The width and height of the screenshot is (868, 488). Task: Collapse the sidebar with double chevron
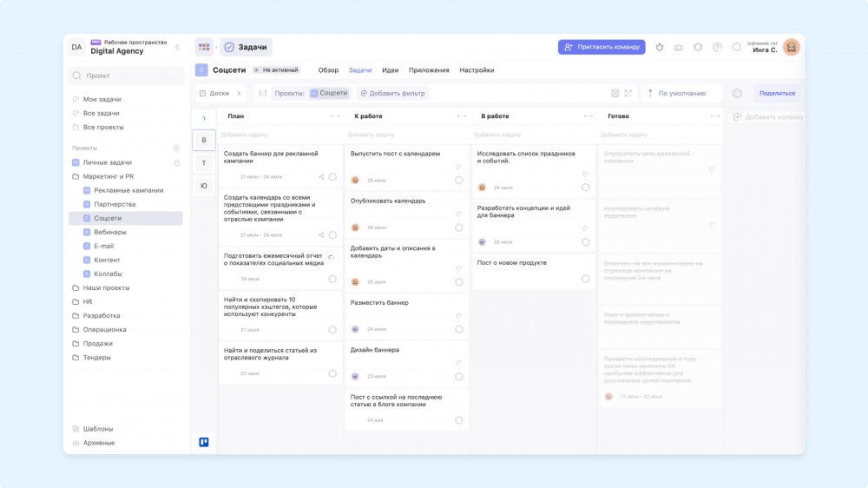point(178,47)
